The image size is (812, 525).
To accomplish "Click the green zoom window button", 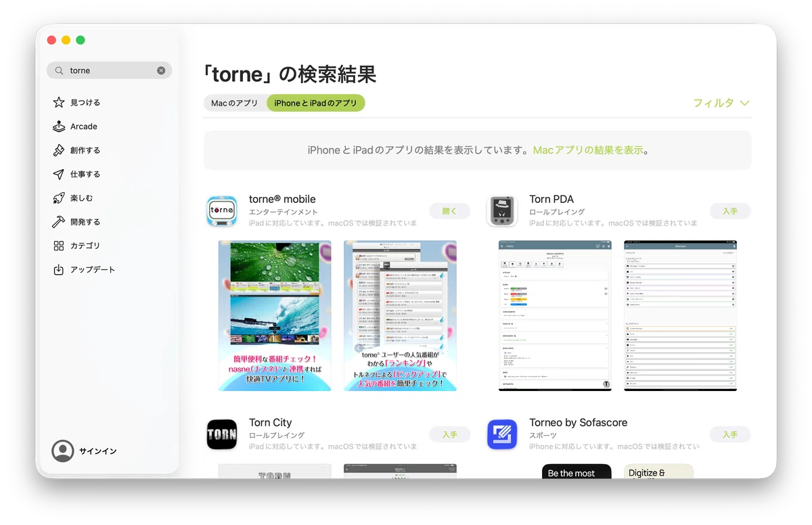I will click(81, 40).
